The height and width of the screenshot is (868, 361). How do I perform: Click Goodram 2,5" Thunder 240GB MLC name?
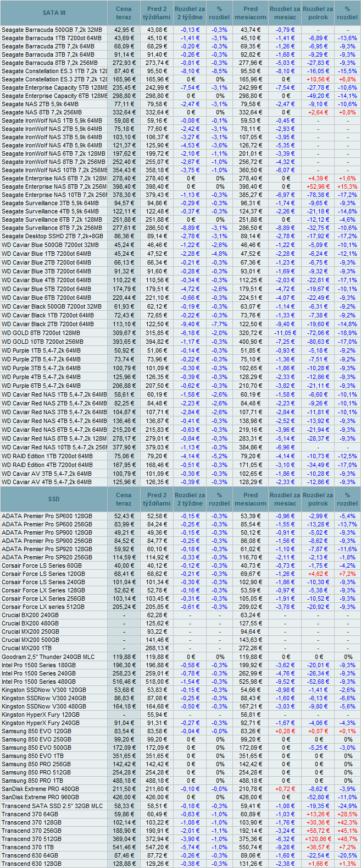point(48,657)
